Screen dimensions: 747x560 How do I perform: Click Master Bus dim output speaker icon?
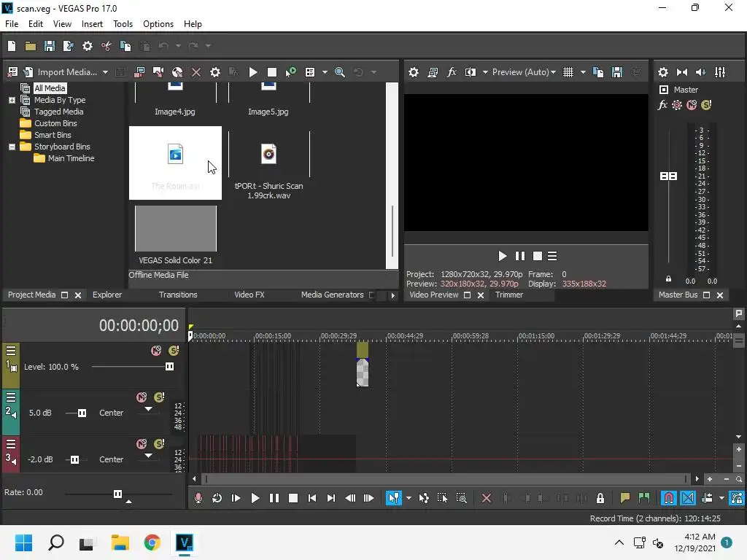point(701,72)
